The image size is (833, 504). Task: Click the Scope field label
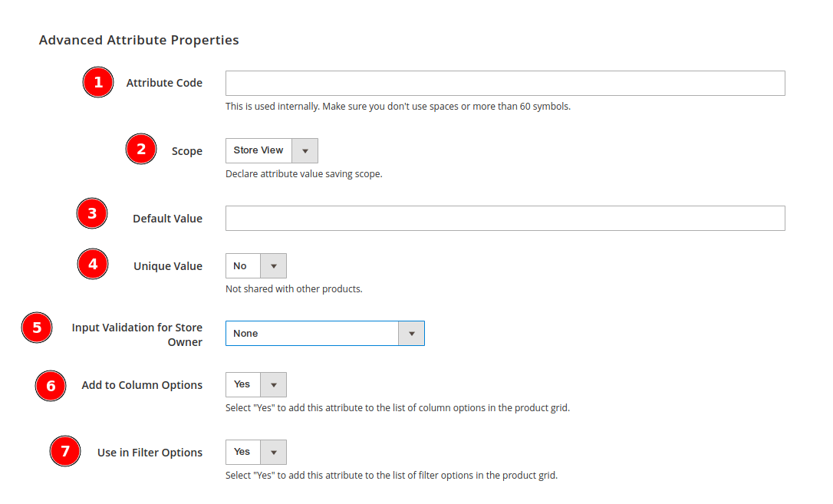187,151
